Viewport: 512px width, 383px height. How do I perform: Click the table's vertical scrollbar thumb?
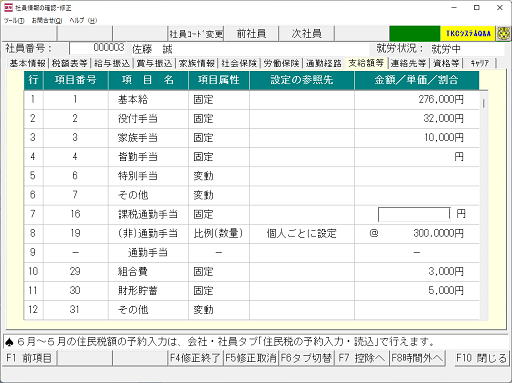point(483,103)
